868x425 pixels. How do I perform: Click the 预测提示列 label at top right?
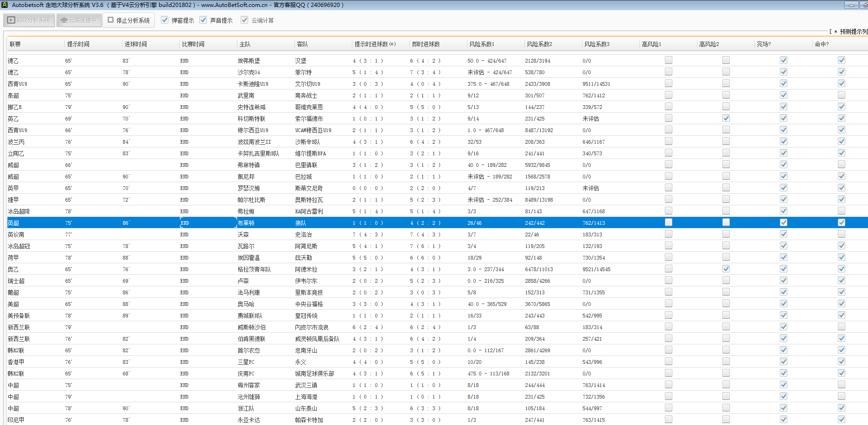pyautogui.click(x=852, y=32)
